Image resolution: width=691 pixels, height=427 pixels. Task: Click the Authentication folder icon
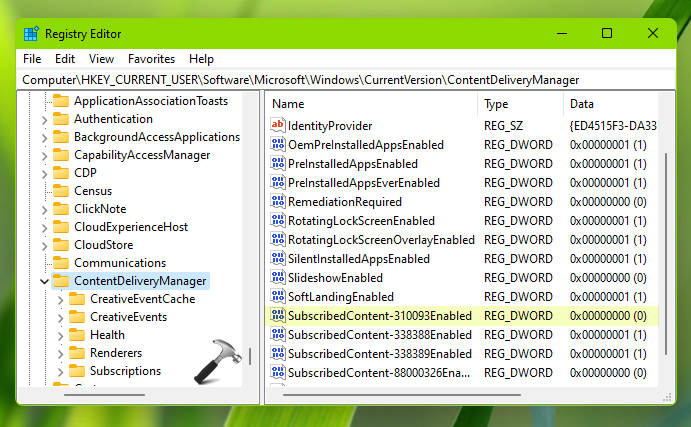(x=61, y=119)
